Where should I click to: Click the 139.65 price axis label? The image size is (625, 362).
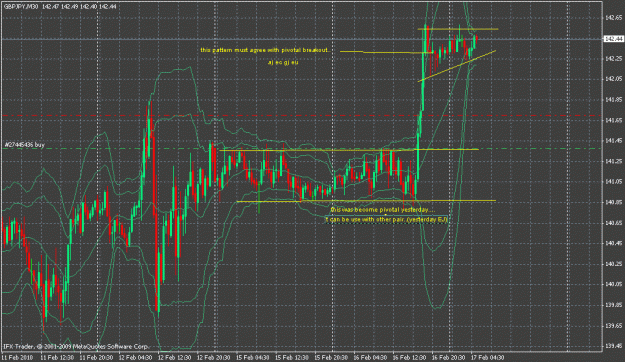click(x=613, y=326)
